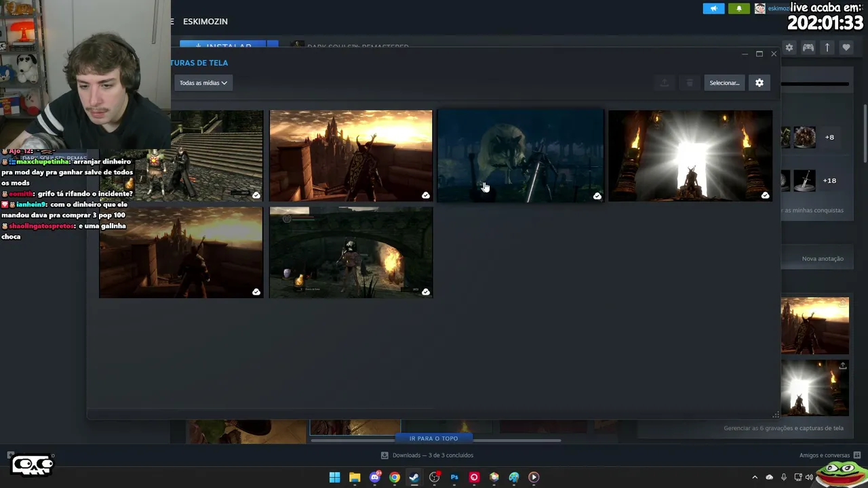Image resolution: width=868 pixels, height=488 pixels.
Task: Click the microphone icon in system tray
Action: [784, 477]
